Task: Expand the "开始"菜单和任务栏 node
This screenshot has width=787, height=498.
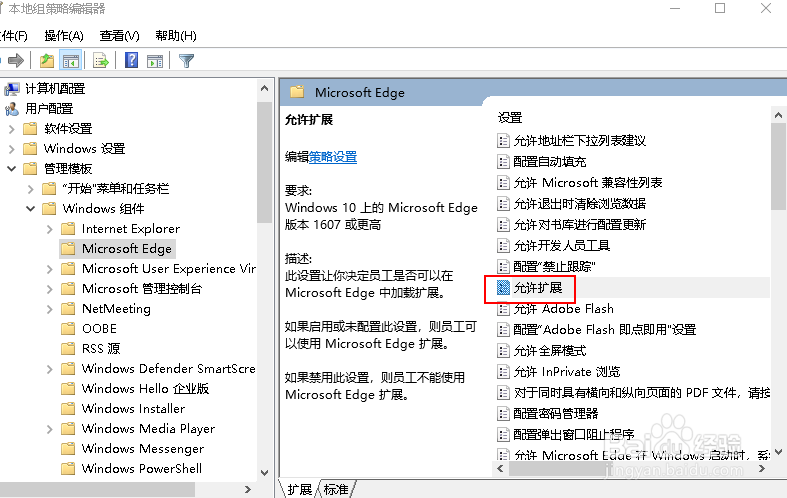Action: pos(31,189)
